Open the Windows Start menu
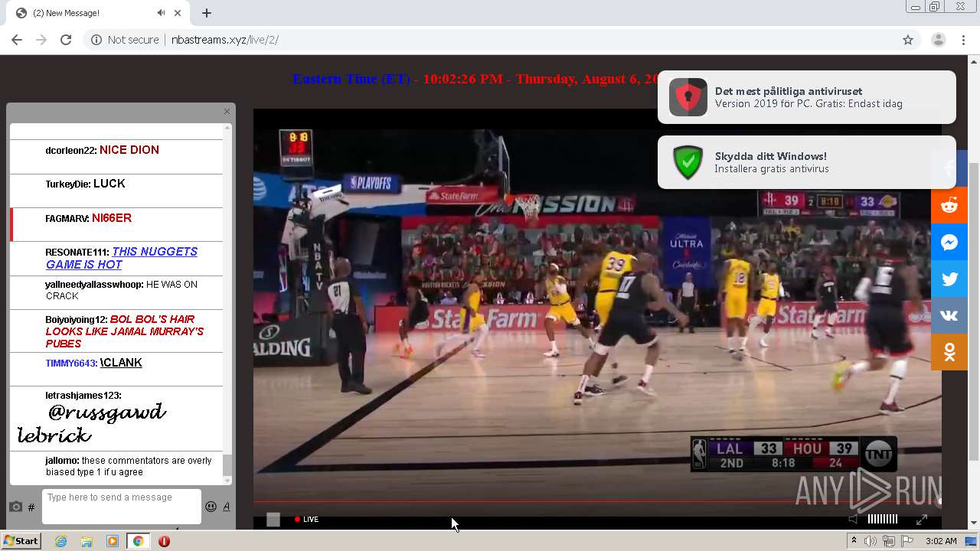Screen dimensions: 980x551 pos(21,541)
